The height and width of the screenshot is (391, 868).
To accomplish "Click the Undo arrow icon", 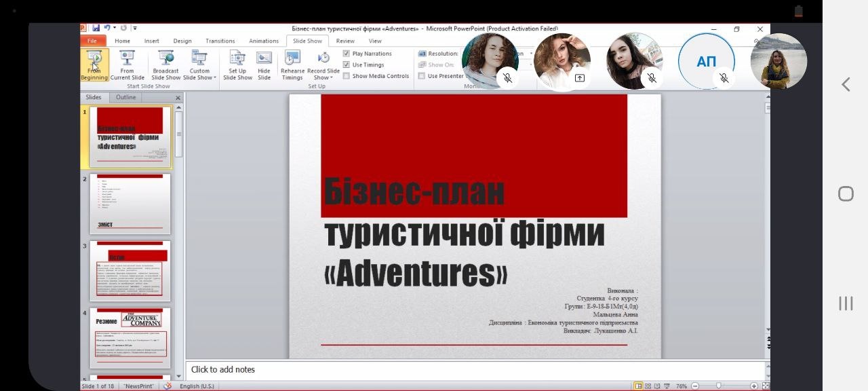I will click(108, 29).
